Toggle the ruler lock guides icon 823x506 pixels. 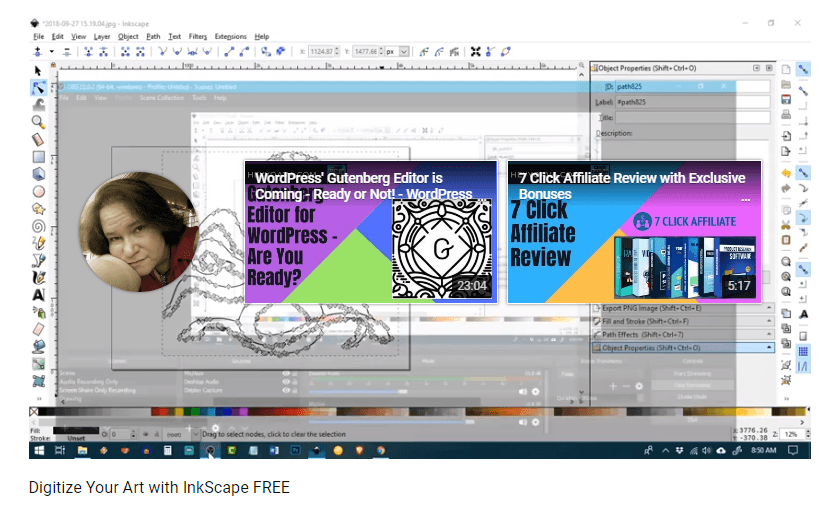pos(53,65)
